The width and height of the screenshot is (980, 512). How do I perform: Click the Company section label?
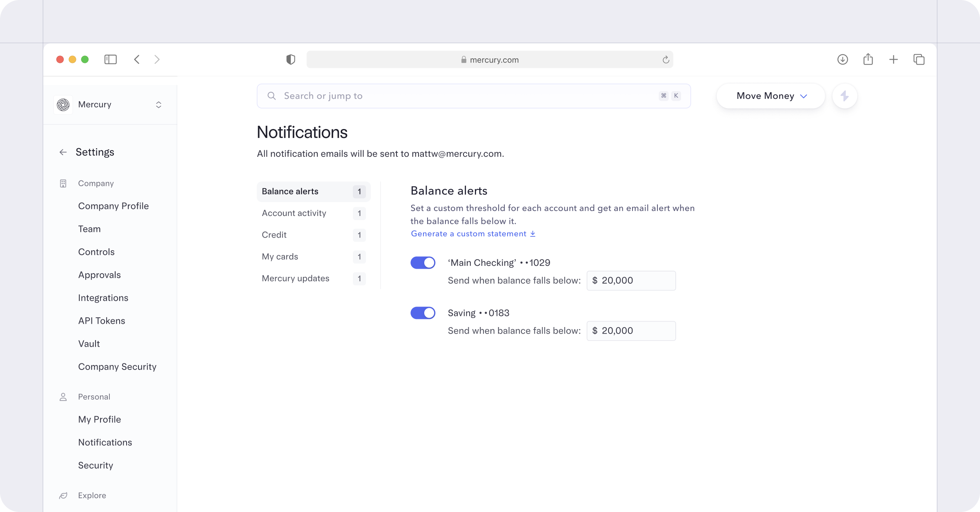[x=96, y=183]
